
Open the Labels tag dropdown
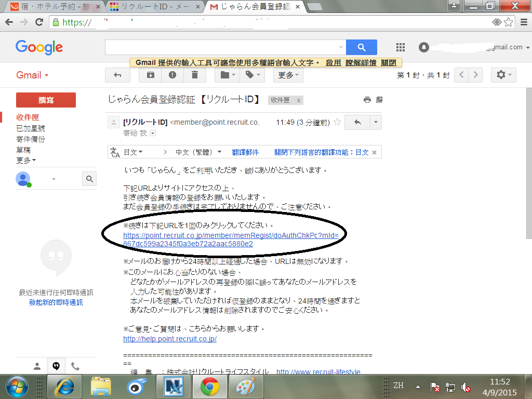[x=252, y=75]
